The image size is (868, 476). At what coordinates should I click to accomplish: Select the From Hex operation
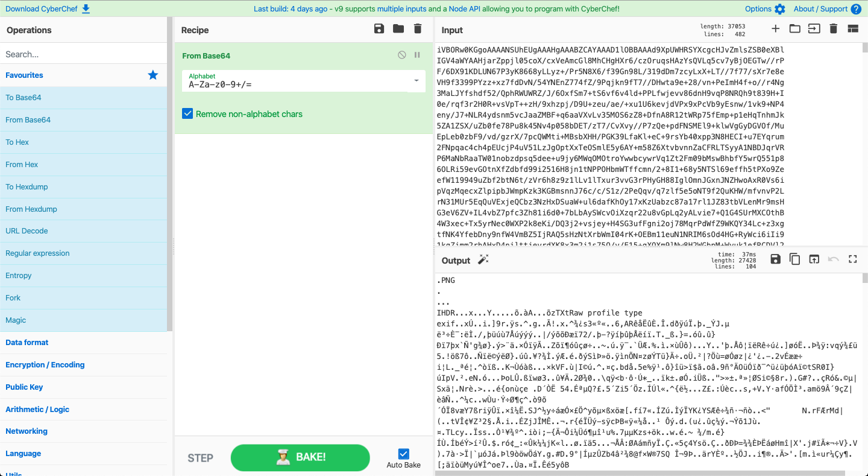coord(83,164)
